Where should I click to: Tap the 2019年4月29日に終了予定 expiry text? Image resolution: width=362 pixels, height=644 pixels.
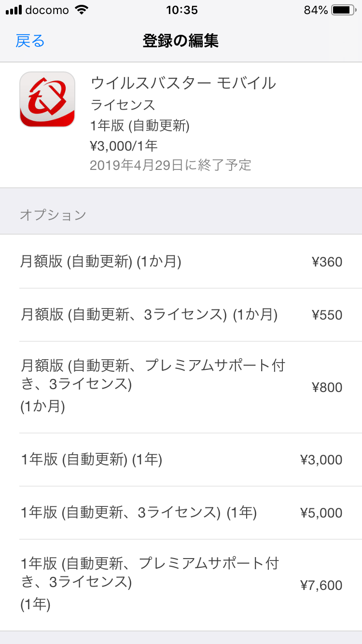pos(170,165)
